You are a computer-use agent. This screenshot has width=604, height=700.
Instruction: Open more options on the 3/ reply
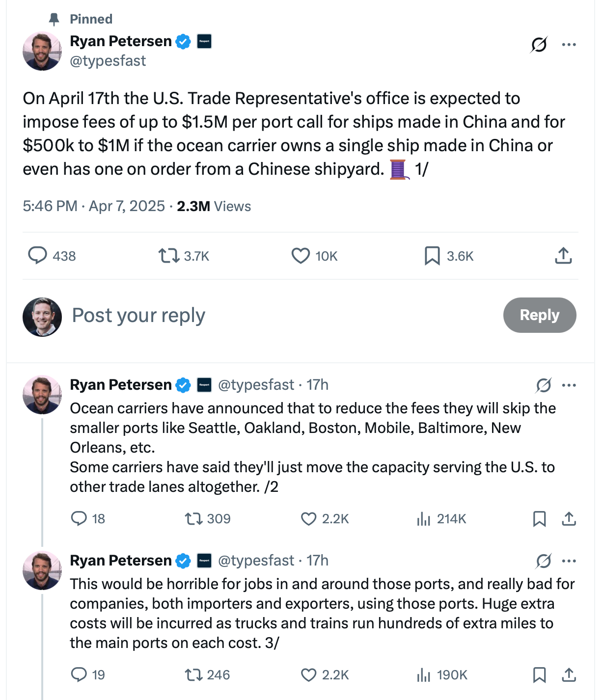569,561
